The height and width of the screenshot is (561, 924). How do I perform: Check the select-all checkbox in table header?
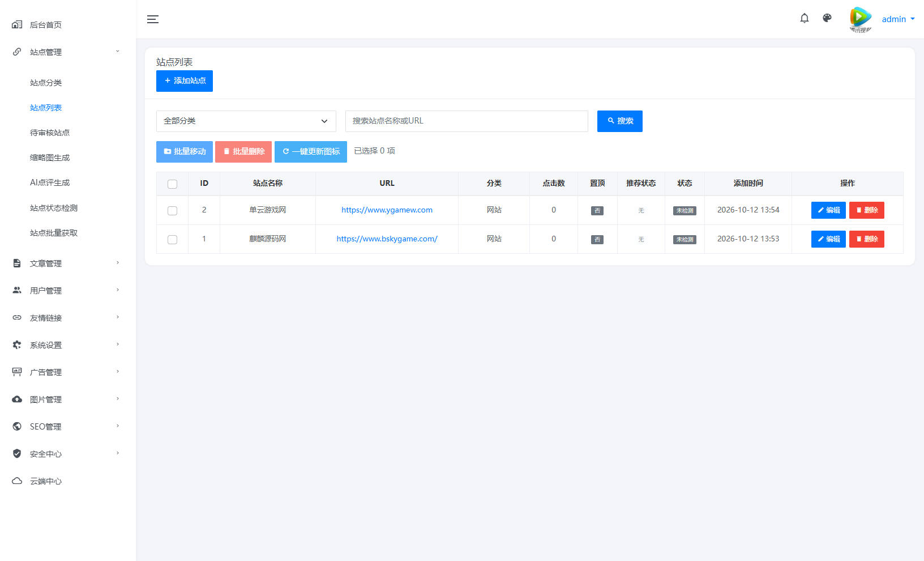coord(173,184)
